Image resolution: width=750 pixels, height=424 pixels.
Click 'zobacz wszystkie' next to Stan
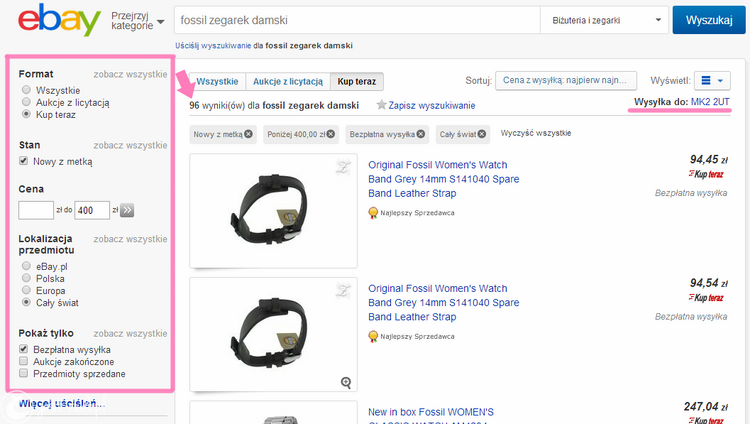(130, 145)
